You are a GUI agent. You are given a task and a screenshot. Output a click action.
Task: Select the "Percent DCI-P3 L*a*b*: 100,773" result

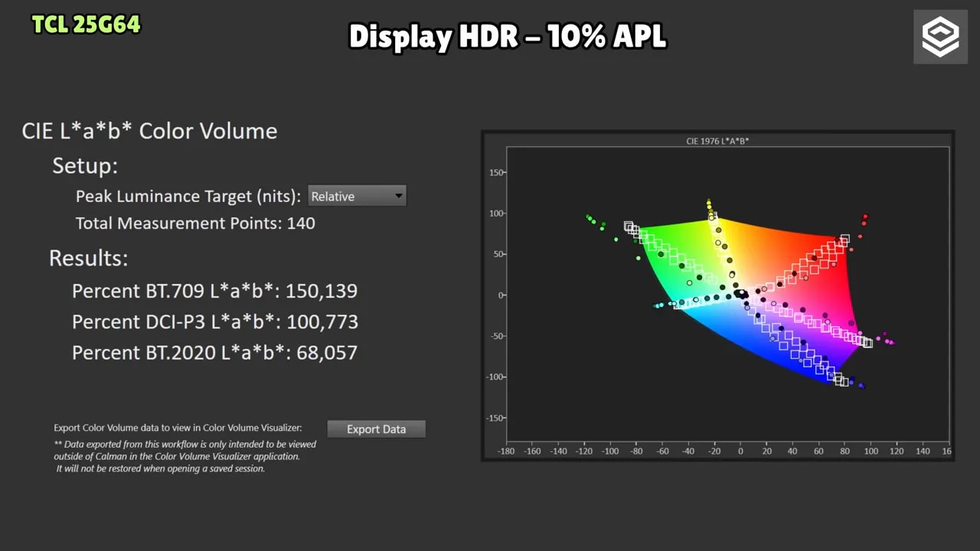click(x=215, y=321)
